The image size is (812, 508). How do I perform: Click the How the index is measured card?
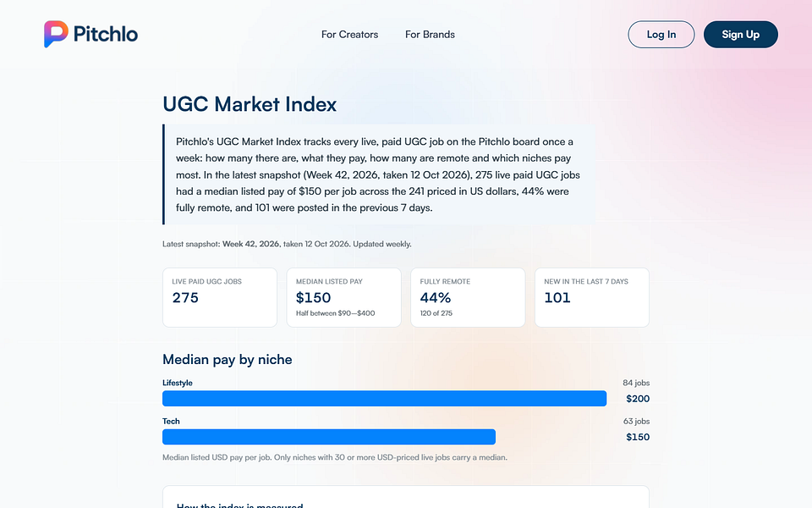(x=406, y=497)
